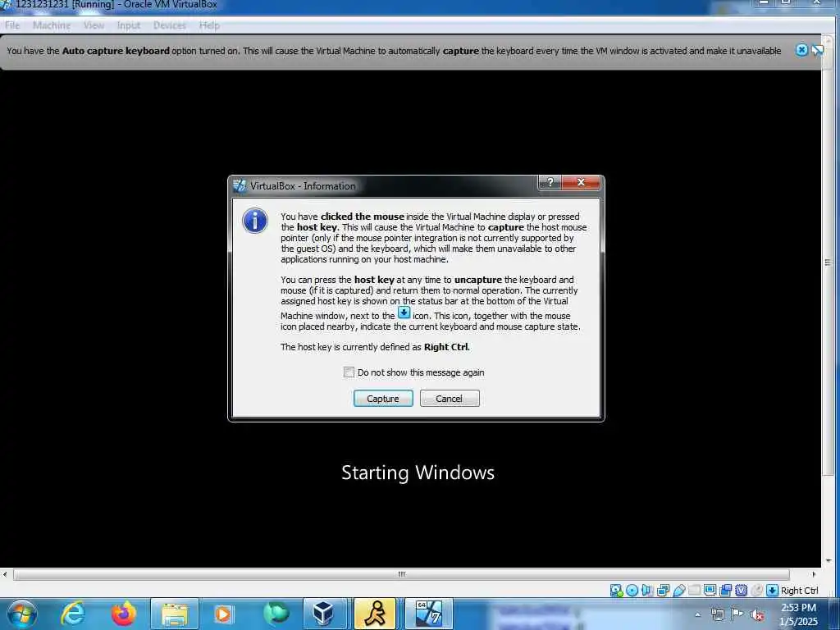Click the horizontal scrollbar thumb
Screen dimensions: 840x630
tap(401, 574)
